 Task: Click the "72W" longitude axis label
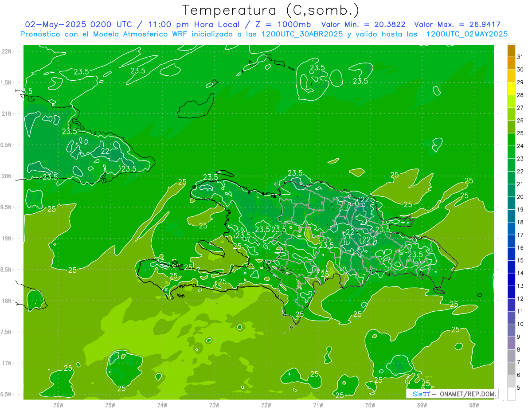pyautogui.click(x=266, y=405)
